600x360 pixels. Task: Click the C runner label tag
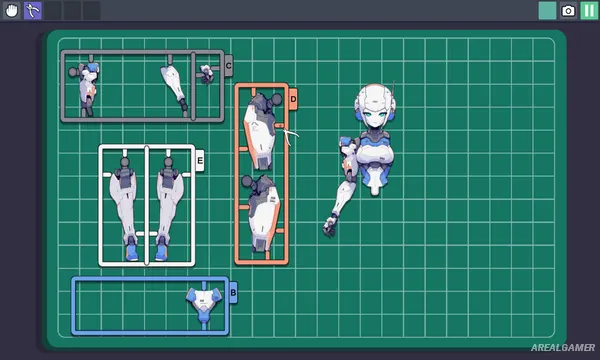[x=228, y=66]
